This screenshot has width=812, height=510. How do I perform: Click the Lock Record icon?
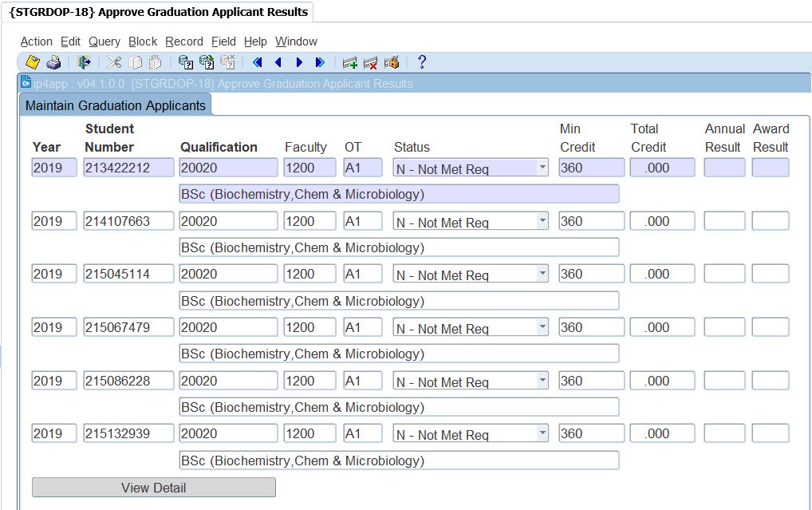pyautogui.click(x=392, y=62)
